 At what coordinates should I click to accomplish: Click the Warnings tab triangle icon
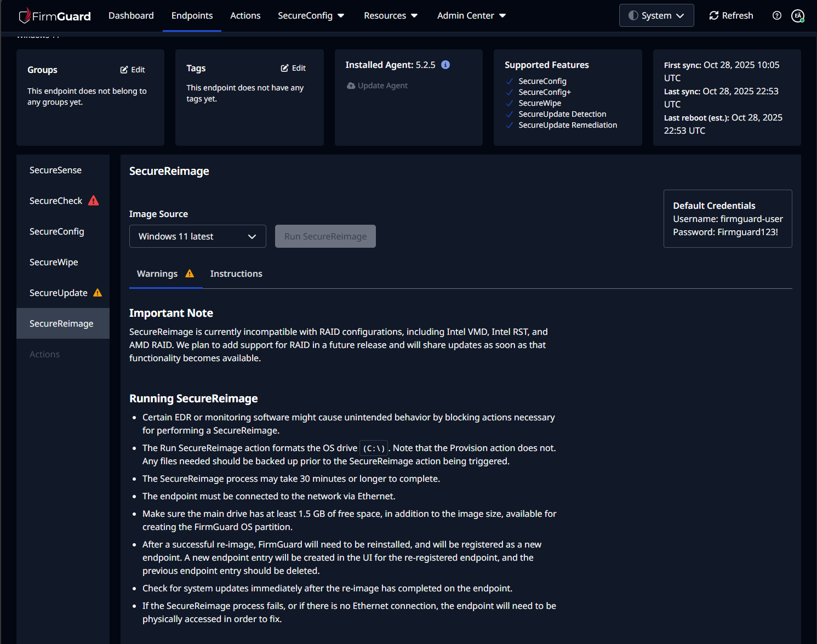point(190,273)
